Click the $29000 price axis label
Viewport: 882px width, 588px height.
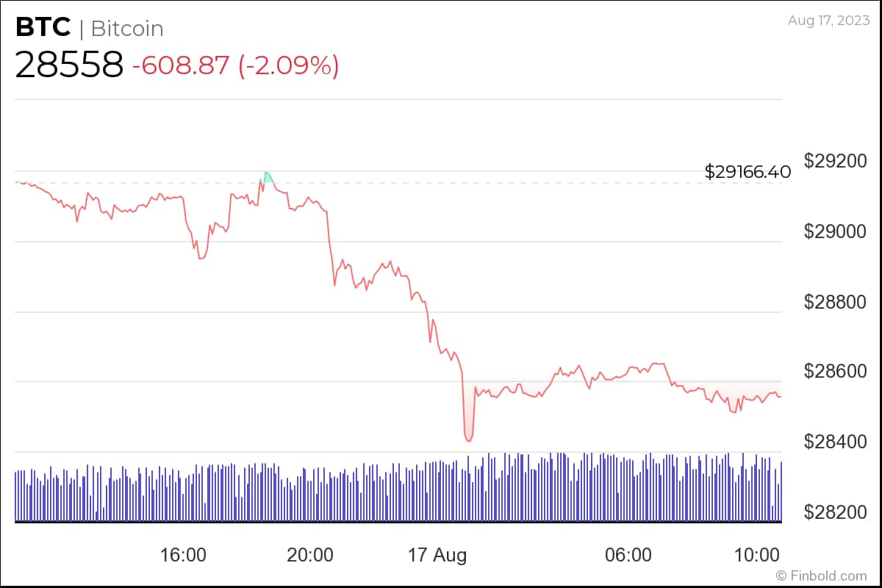[836, 231]
